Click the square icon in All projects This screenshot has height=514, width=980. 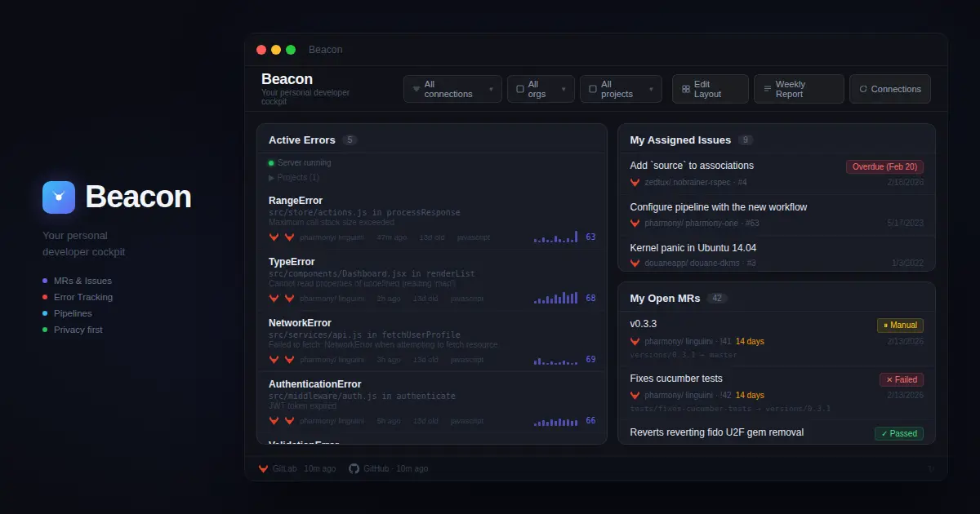tap(593, 89)
